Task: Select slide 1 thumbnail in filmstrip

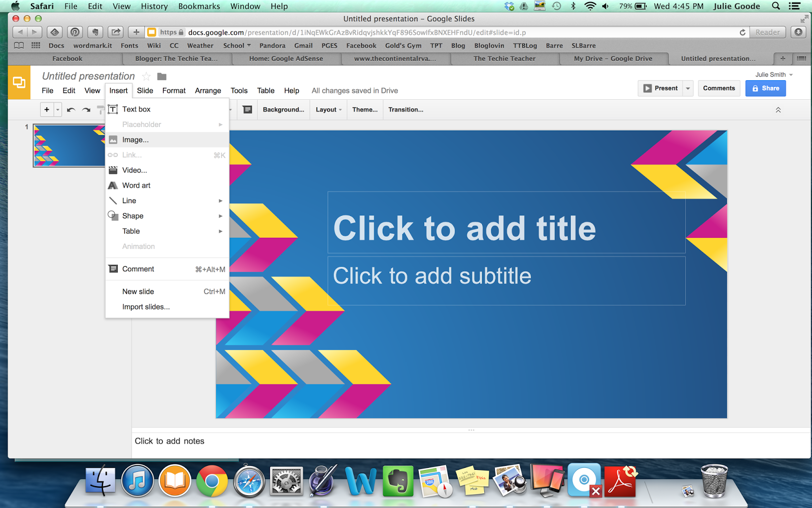Action: point(70,145)
